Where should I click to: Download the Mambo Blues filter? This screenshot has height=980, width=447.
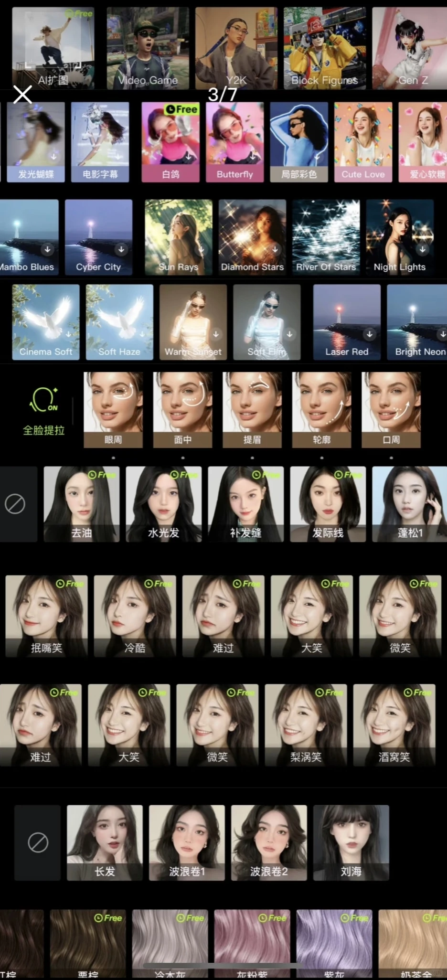pos(47,249)
